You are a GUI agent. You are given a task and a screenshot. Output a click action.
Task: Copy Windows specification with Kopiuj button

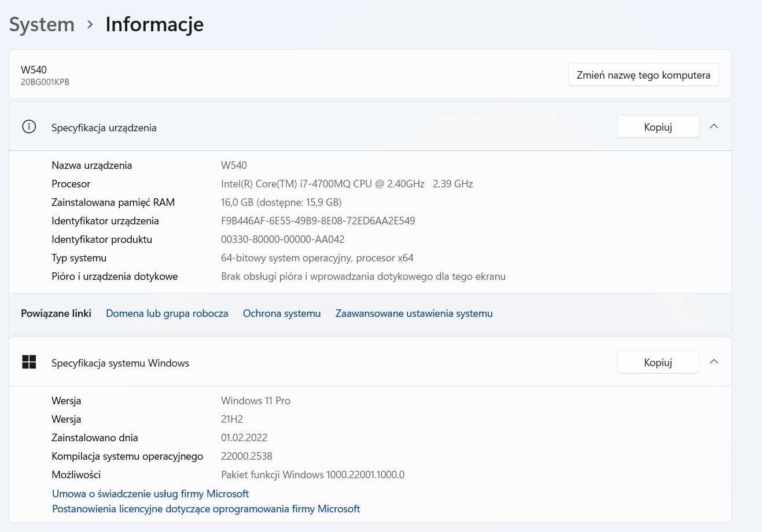pyautogui.click(x=658, y=363)
